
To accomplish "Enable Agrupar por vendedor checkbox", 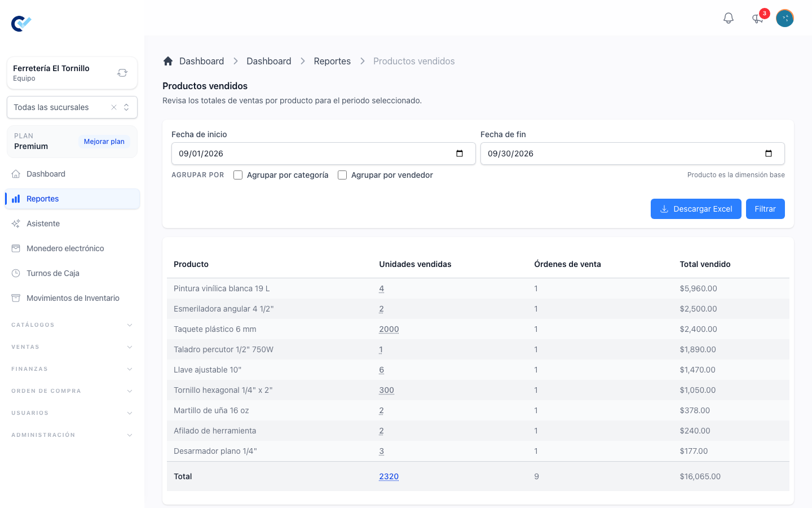I will (x=342, y=175).
